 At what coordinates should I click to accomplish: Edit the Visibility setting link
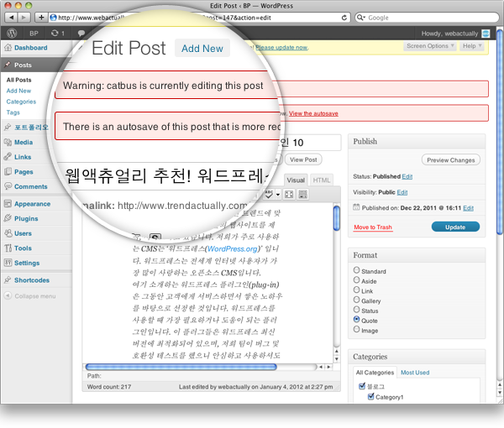click(402, 192)
